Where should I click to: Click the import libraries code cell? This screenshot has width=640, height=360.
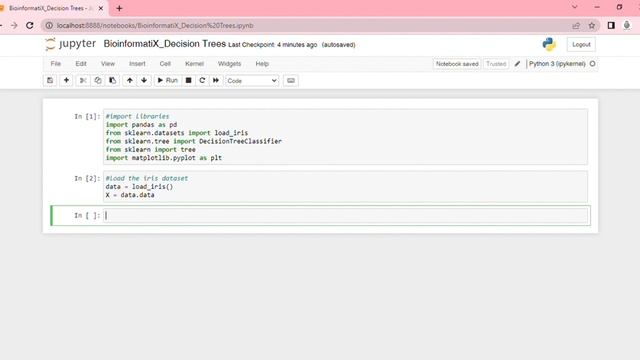[345, 137]
